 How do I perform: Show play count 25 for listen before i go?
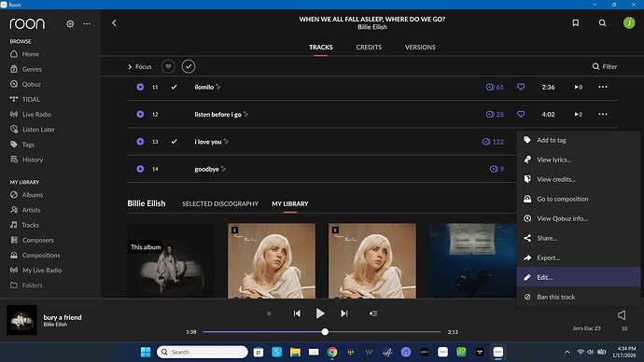coord(495,114)
